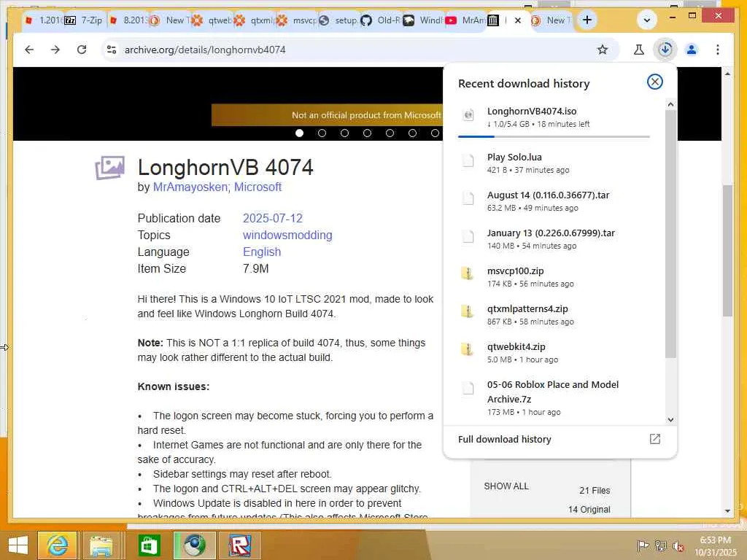The image size is (747, 560).
Task: Click the download list scrollbar thumb
Action: click(671, 233)
